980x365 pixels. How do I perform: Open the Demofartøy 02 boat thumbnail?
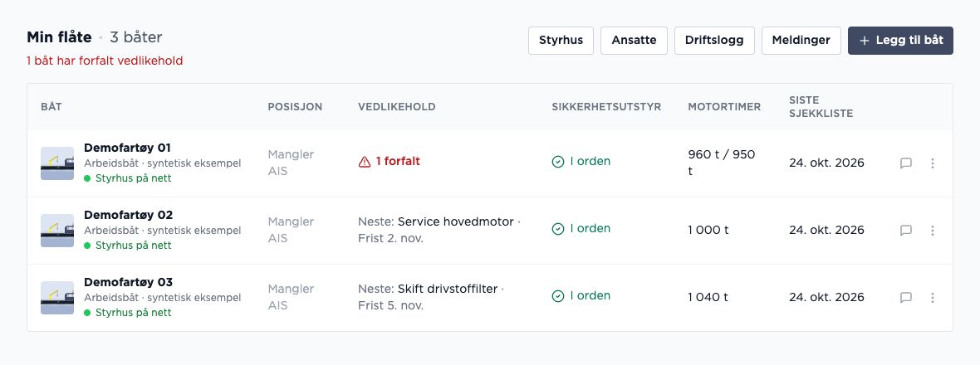[57, 231]
